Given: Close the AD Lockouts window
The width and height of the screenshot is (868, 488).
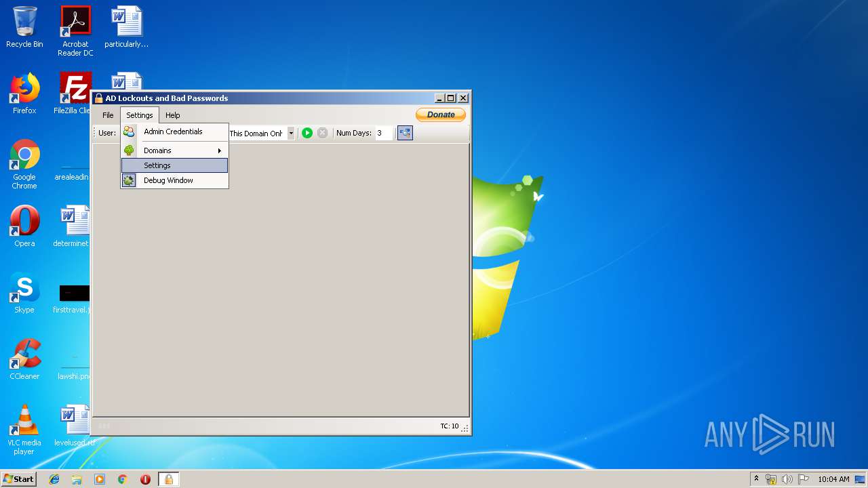Looking at the screenshot, I should pyautogui.click(x=462, y=98).
